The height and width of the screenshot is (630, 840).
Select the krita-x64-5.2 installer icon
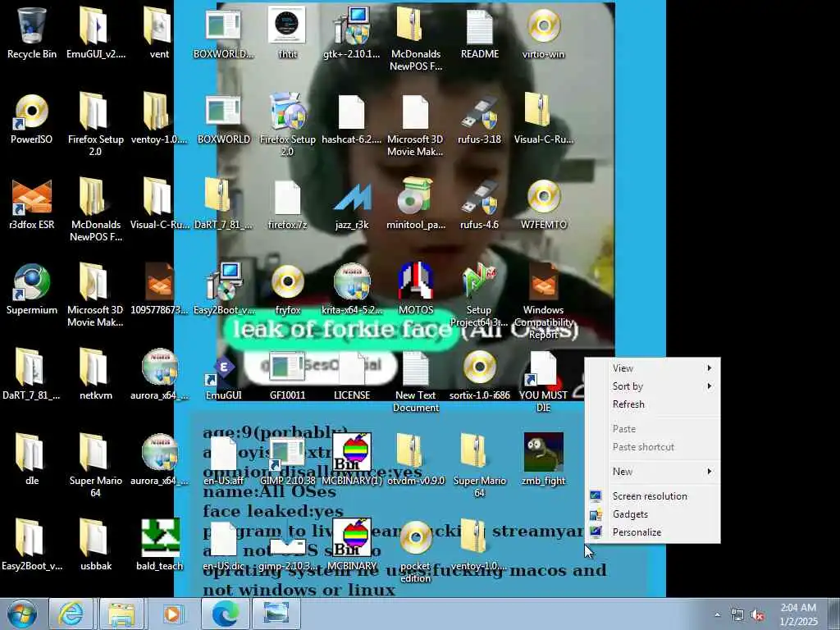tap(351, 289)
